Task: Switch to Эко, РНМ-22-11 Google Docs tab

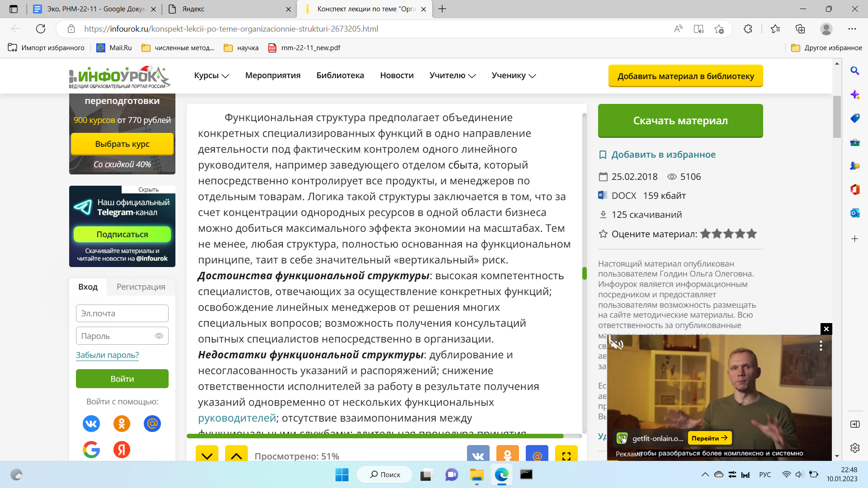Action: point(94,9)
